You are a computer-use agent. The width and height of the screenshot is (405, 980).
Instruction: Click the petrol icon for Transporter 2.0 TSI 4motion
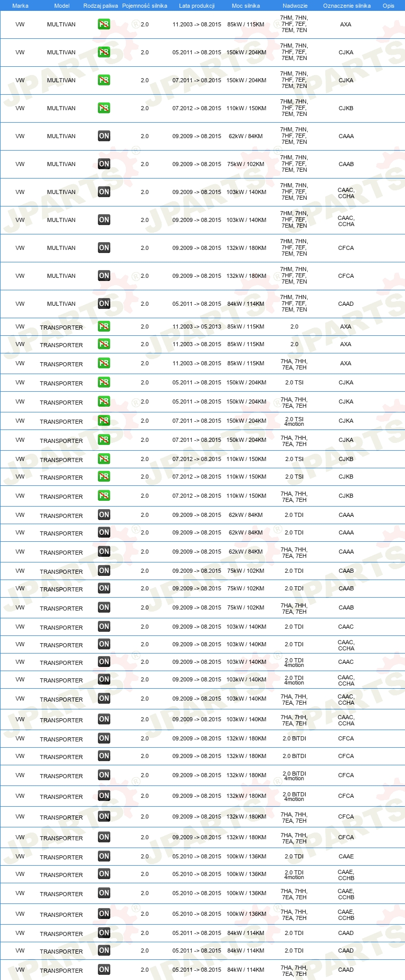tap(104, 421)
